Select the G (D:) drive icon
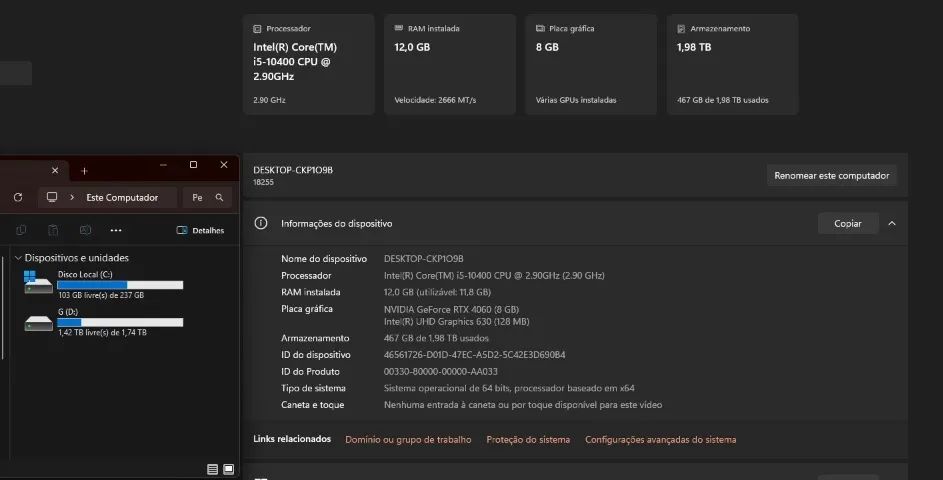The width and height of the screenshot is (943, 480). pos(38,323)
